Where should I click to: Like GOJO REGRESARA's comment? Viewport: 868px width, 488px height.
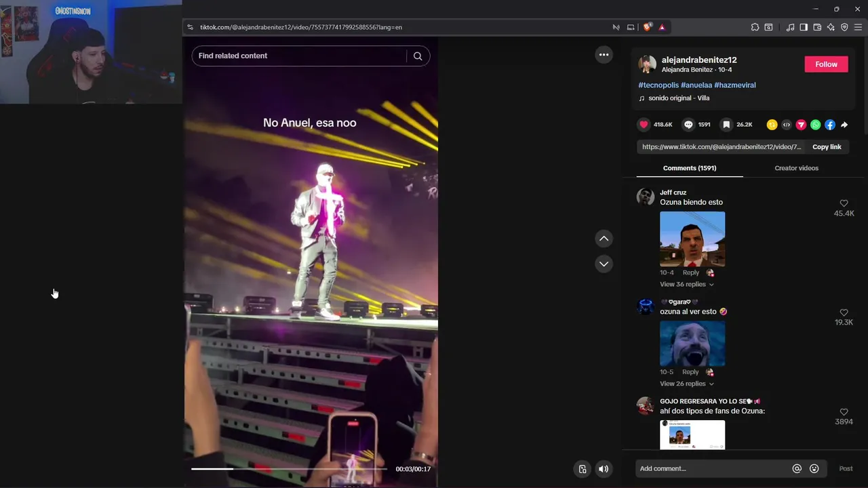[844, 412]
